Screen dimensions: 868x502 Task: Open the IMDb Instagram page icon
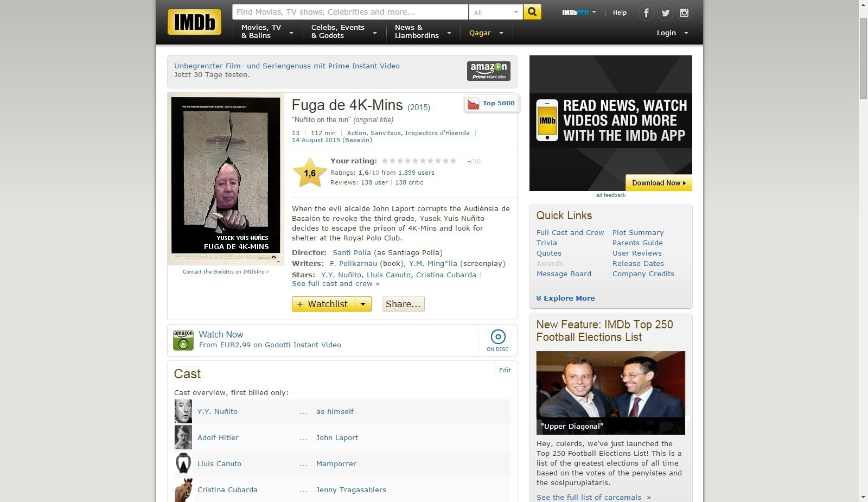point(684,13)
